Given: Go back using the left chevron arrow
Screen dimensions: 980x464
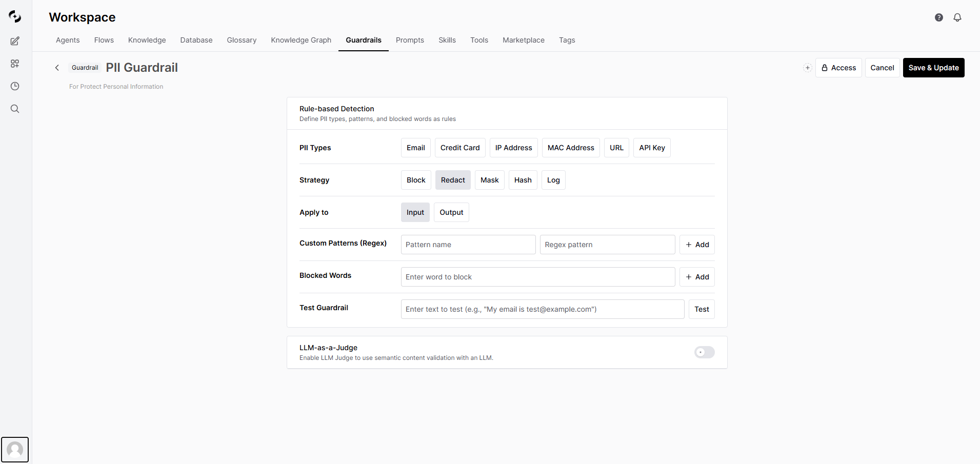Looking at the screenshot, I should 57,68.
